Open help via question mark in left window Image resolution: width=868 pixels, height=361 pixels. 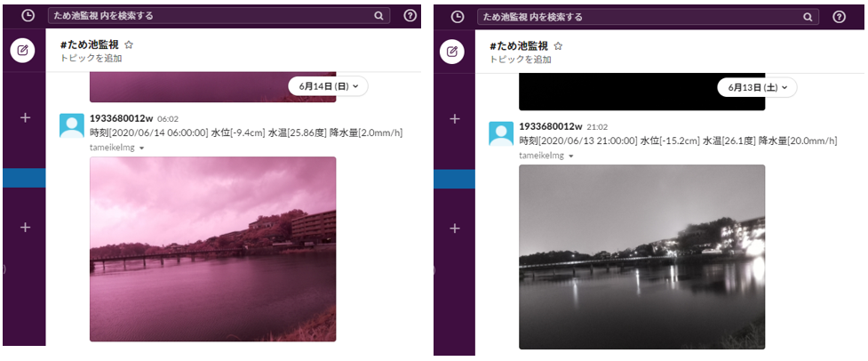(x=410, y=16)
